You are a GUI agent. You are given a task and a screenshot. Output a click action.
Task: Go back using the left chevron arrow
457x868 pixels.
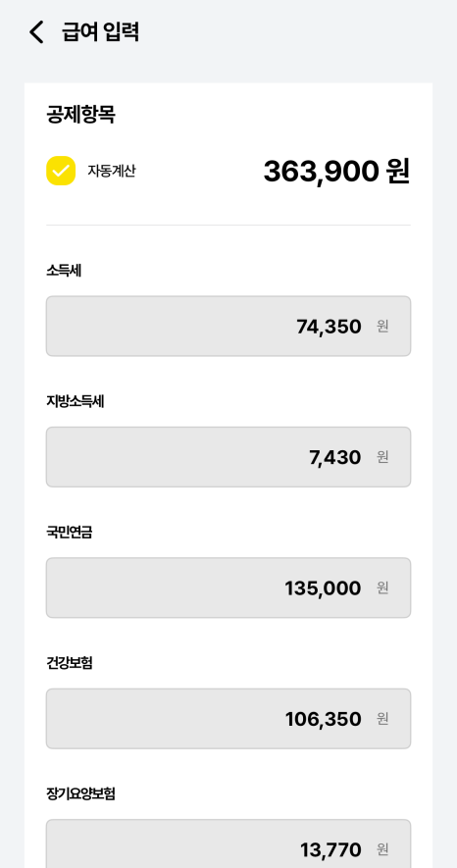coord(36,32)
